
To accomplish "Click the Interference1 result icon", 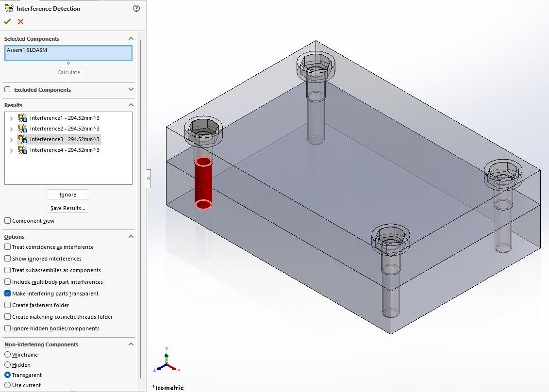I will (x=23, y=118).
